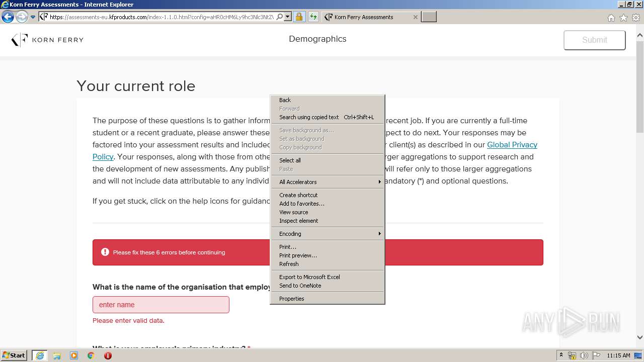Screen dimensions: 644x362
Task: Click the Submit button
Action: [x=595, y=40]
